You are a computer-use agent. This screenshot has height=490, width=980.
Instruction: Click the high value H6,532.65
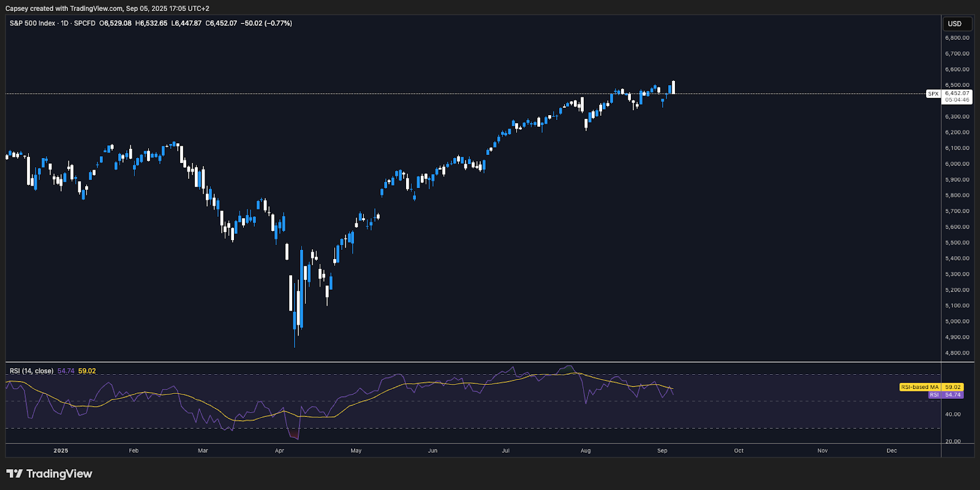point(151,23)
